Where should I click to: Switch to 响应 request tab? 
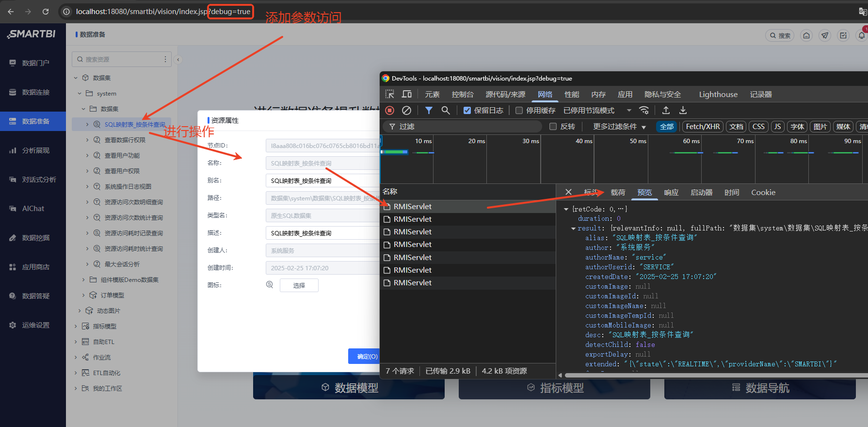671,193
